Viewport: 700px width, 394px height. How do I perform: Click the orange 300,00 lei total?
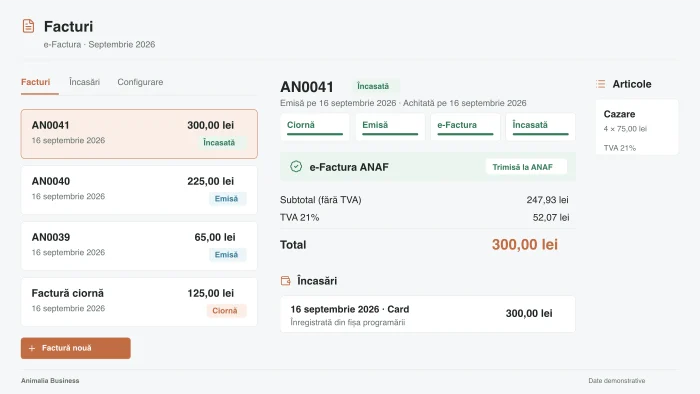point(525,245)
